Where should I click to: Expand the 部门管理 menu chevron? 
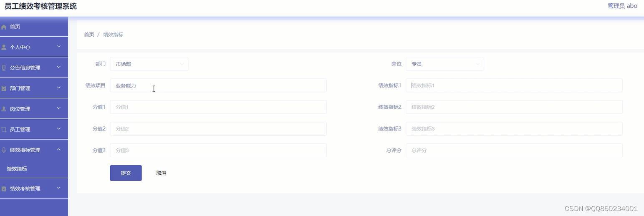[x=59, y=88]
